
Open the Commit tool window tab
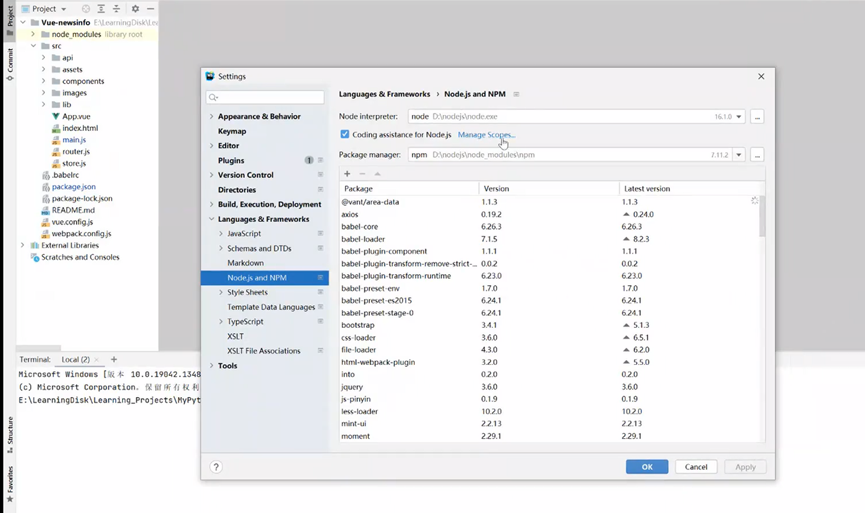point(9,64)
